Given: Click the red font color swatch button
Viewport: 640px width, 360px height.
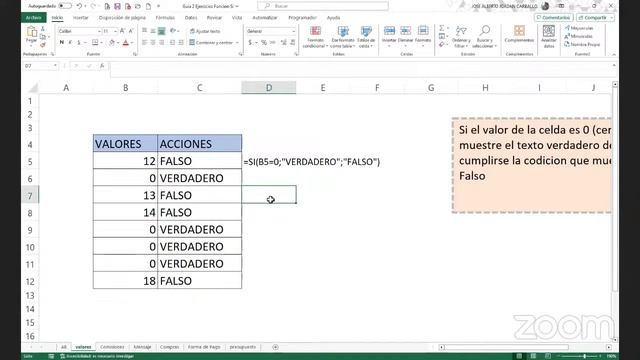Looking at the screenshot, I should 126,42.
